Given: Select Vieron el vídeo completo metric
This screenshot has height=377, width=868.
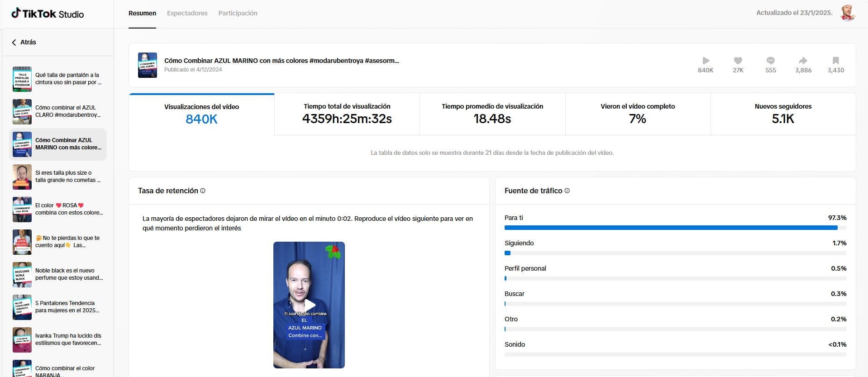Looking at the screenshot, I should coord(637,114).
